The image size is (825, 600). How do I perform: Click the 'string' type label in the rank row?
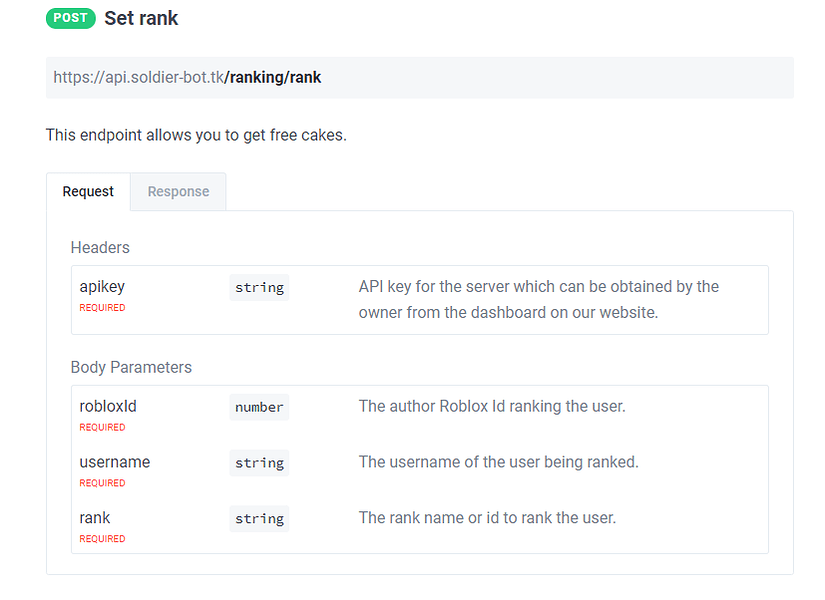(259, 519)
